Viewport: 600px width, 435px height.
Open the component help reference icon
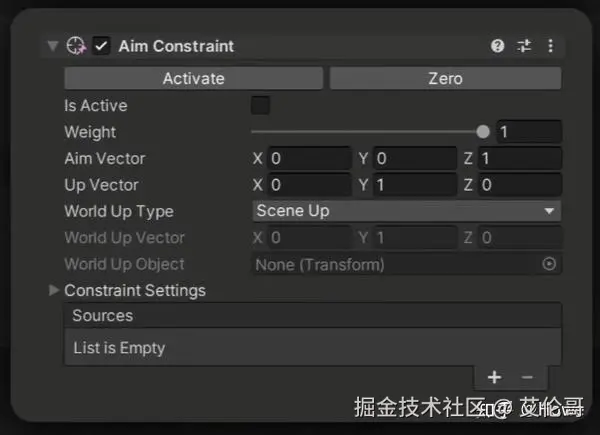[498, 46]
